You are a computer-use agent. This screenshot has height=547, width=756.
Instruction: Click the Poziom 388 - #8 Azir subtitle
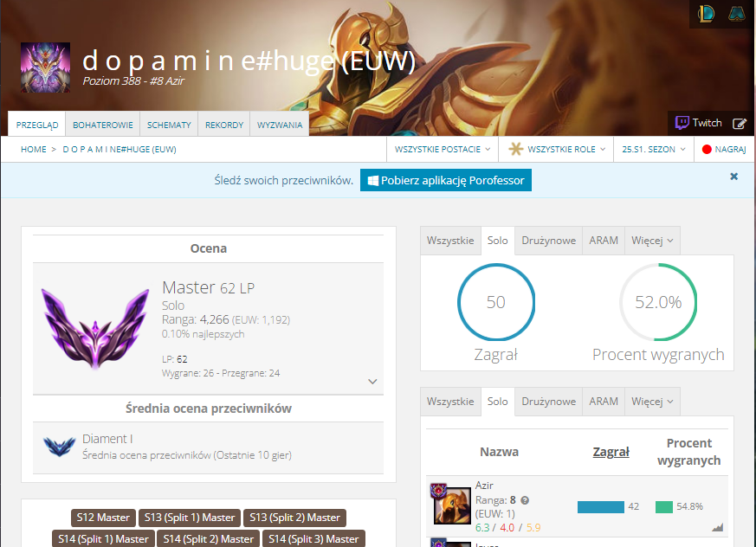tap(133, 81)
